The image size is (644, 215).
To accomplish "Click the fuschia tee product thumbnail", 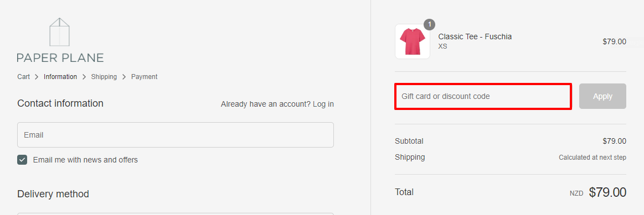I will click(413, 41).
